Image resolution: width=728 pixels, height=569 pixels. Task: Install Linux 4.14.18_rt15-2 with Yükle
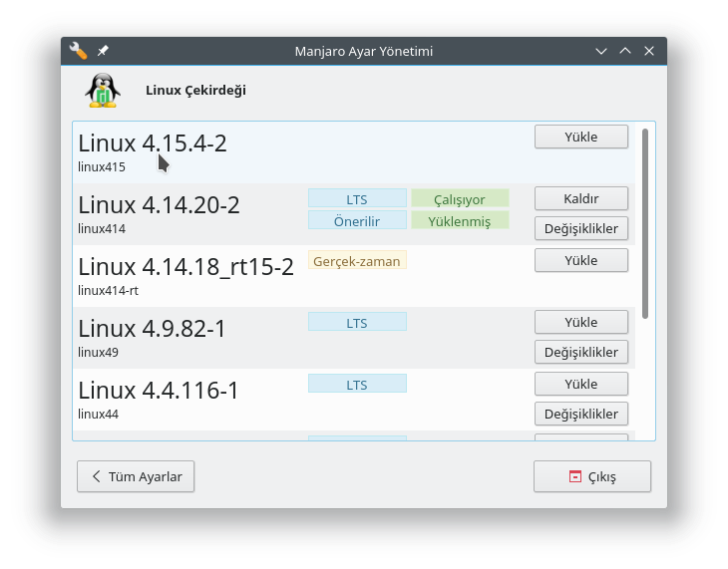coord(581,260)
